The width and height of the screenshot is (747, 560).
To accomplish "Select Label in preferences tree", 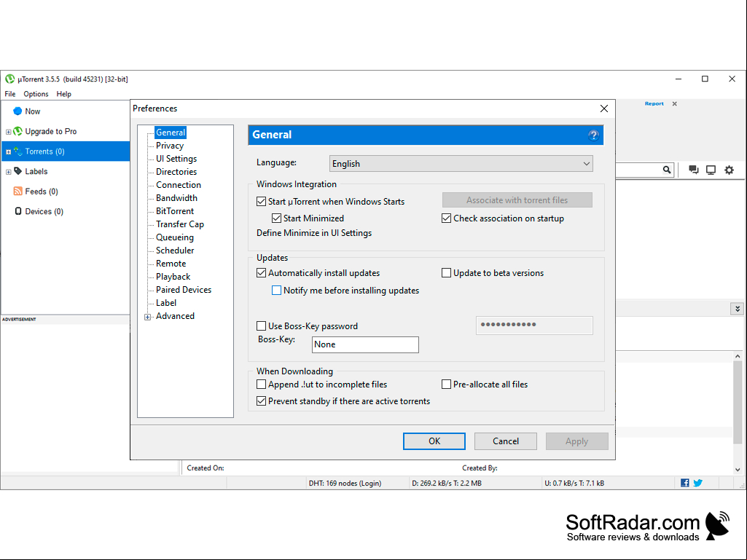I will click(165, 303).
